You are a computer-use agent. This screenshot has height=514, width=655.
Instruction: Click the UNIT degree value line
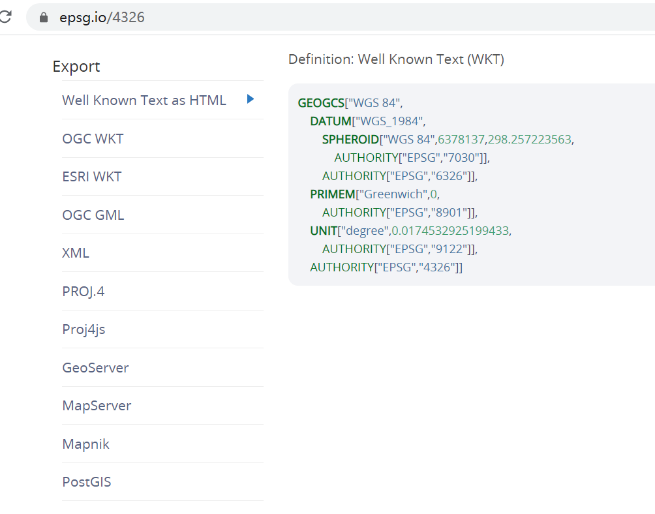410,230
